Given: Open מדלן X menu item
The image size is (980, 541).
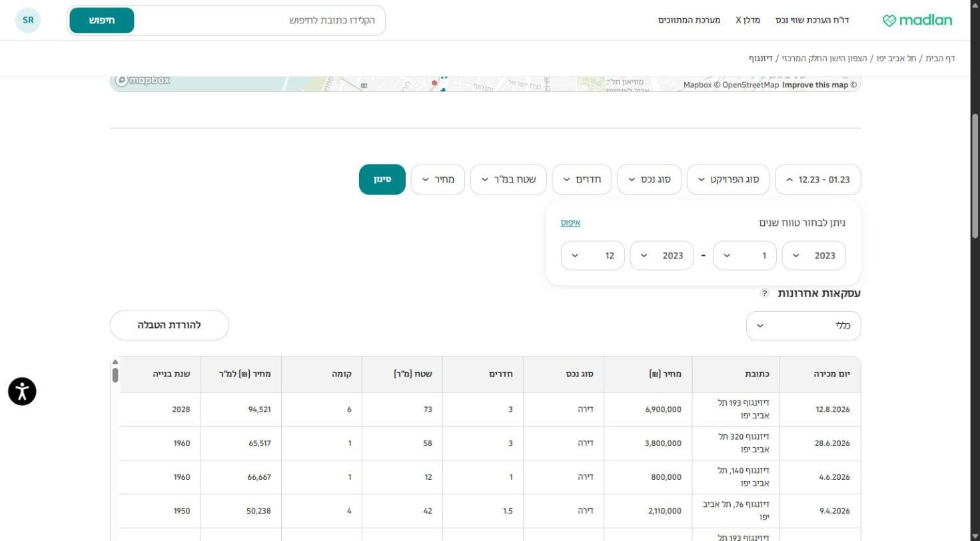Looking at the screenshot, I should [x=748, y=20].
